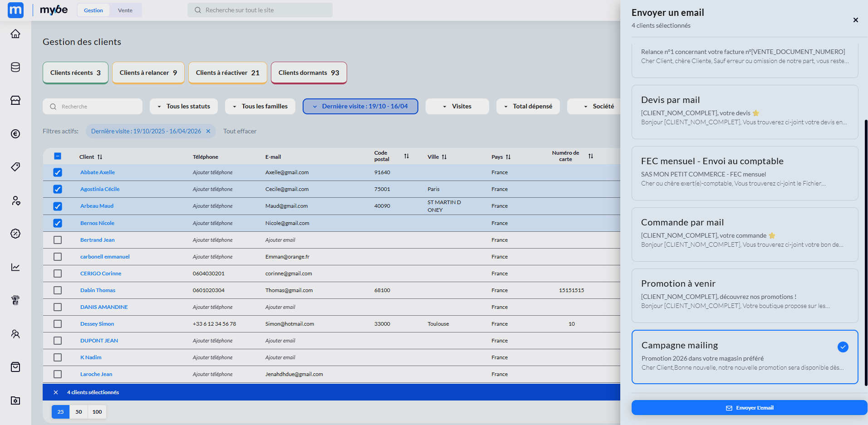Select the Clients récents tab
868x425 pixels.
[x=75, y=73]
